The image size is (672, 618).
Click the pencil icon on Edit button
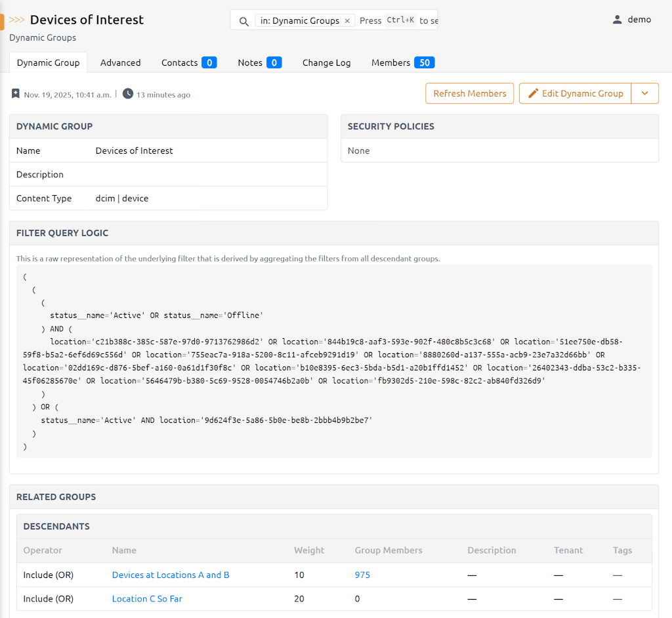[533, 93]
